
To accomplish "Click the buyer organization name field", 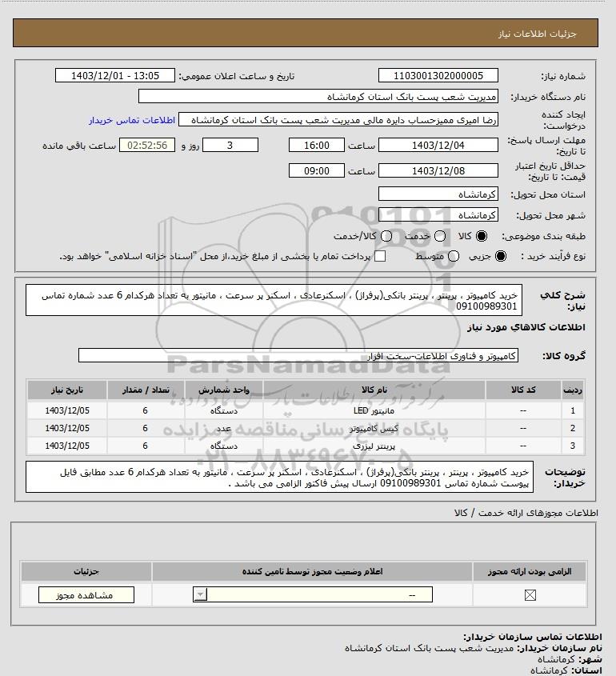I will coord(318,97).
